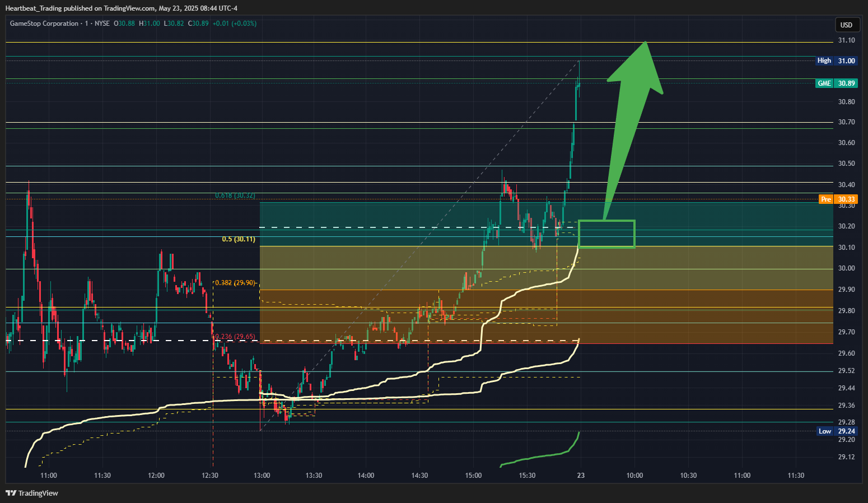Click the open value O30.88

click(x=124, y=24)
